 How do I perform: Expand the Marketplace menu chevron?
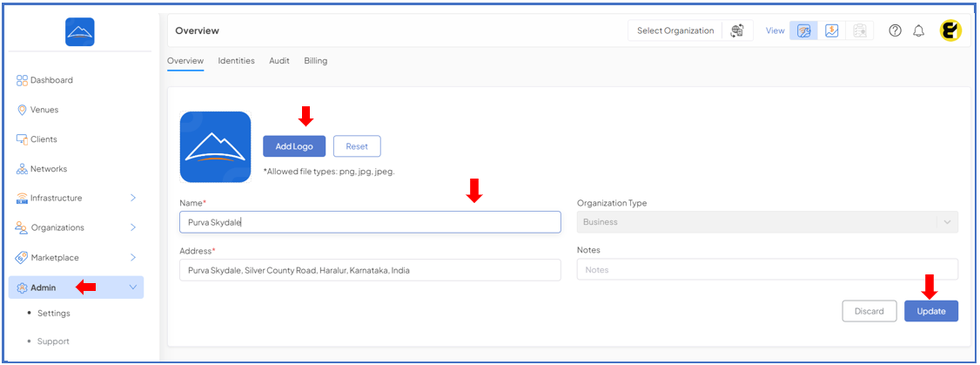(133, 257)
